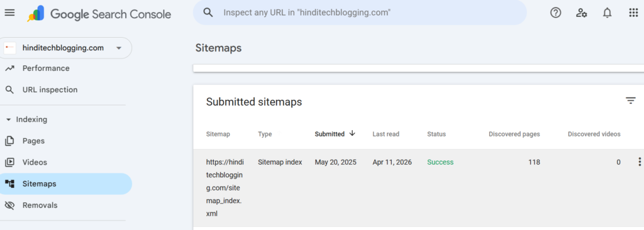Screen dimensions: 644x230
Task: Click the Sitemap index type cell
Action: pyautogui.click(x=280, y=162)
